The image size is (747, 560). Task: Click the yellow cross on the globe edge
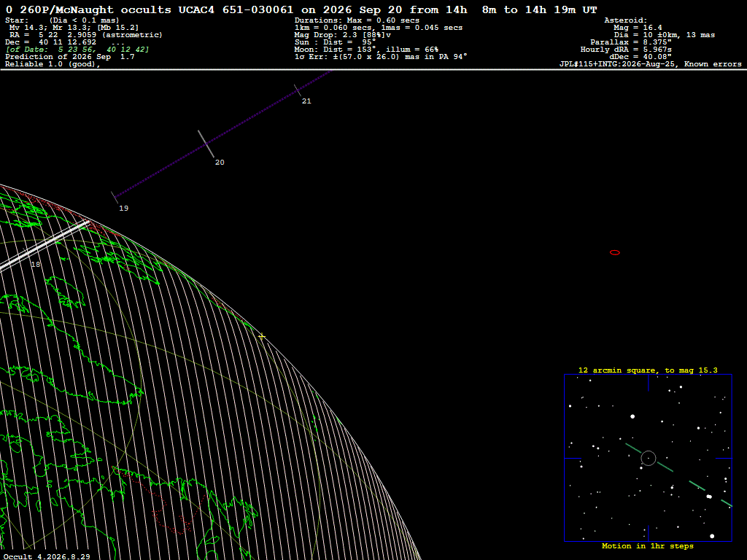point(262,337)
